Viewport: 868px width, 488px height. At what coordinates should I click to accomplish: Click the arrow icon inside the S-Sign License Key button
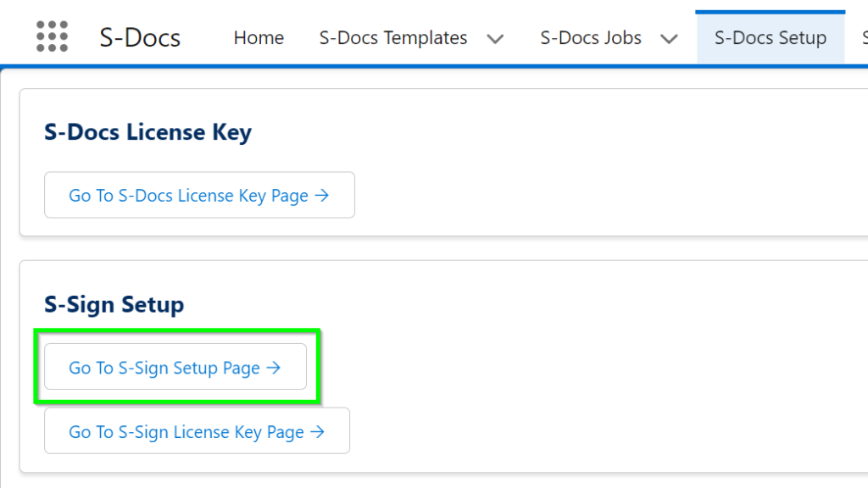[320, 430]
